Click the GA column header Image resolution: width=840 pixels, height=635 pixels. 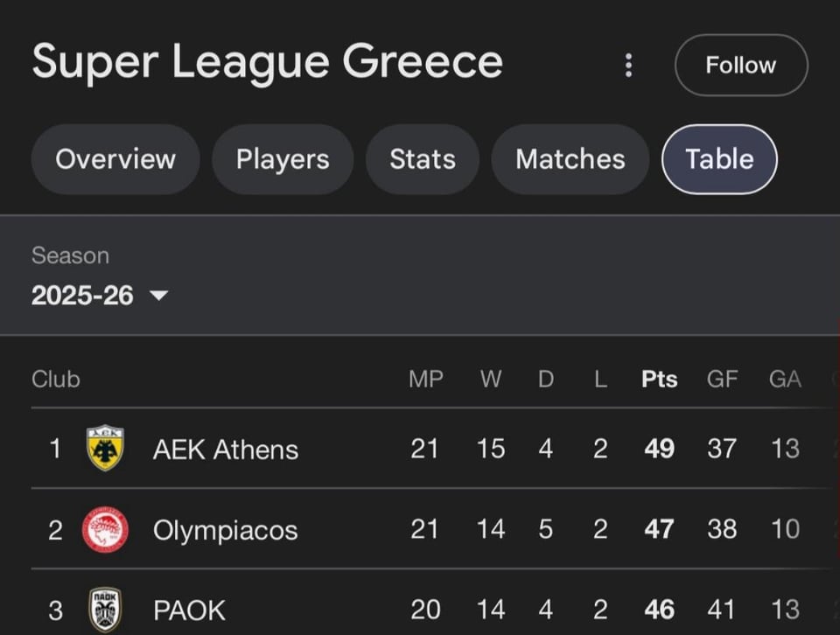tap(785, 380)
